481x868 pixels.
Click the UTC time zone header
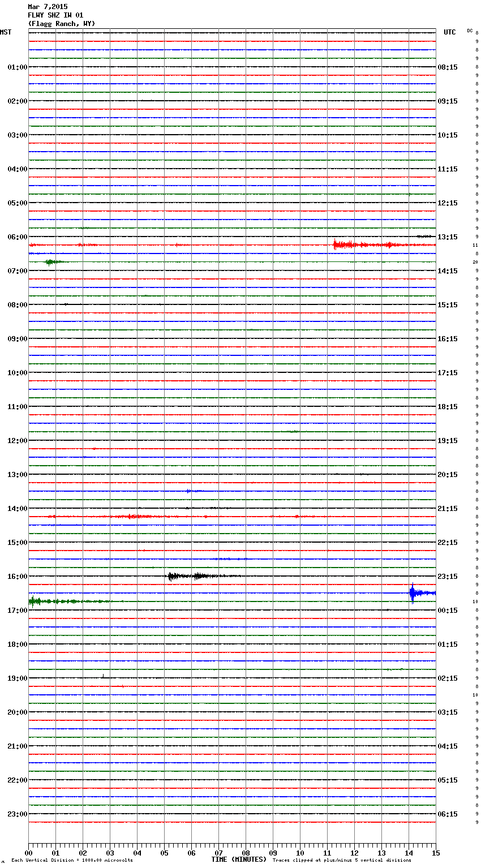(450, 32)
